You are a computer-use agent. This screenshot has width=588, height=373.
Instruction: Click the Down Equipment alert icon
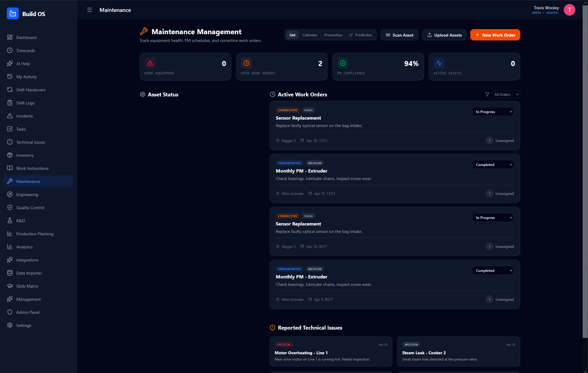tap(150, 63)
